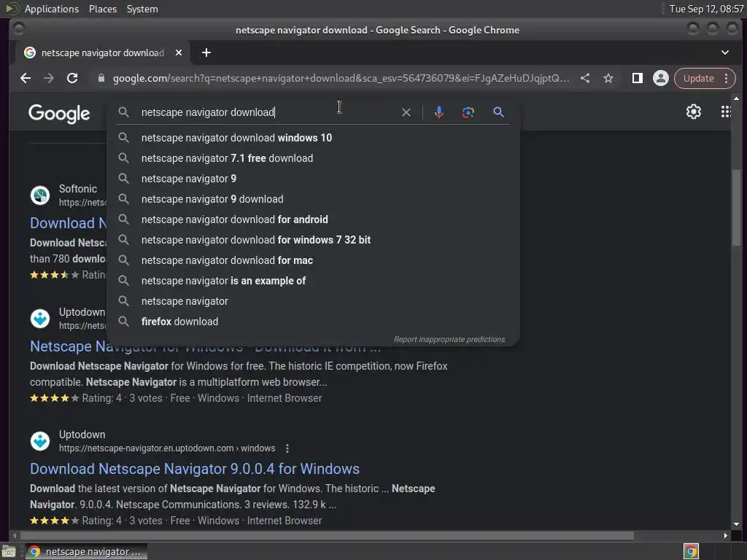Open a new tab with plus
This screenshot has width=747, height=560.
(206, 52)
